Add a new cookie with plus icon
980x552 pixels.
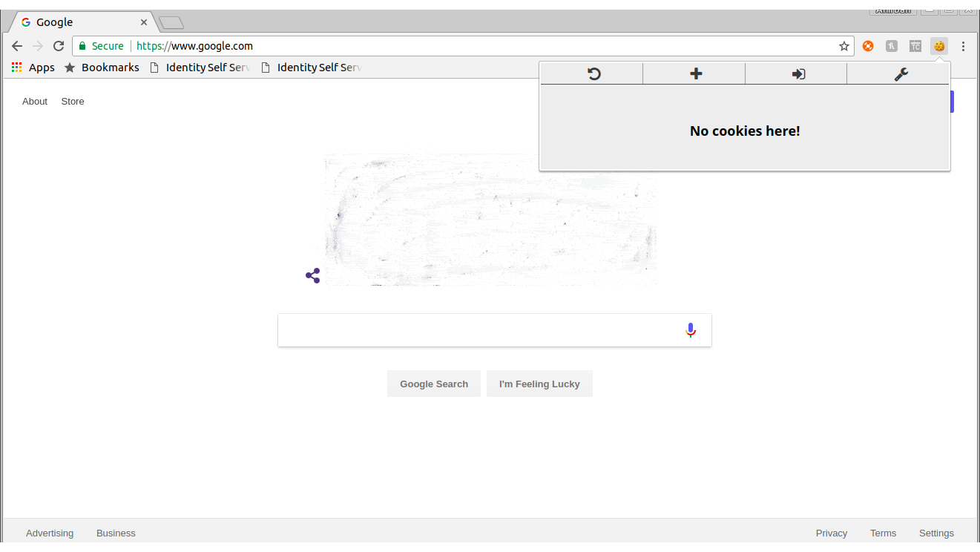click(696, 73)
